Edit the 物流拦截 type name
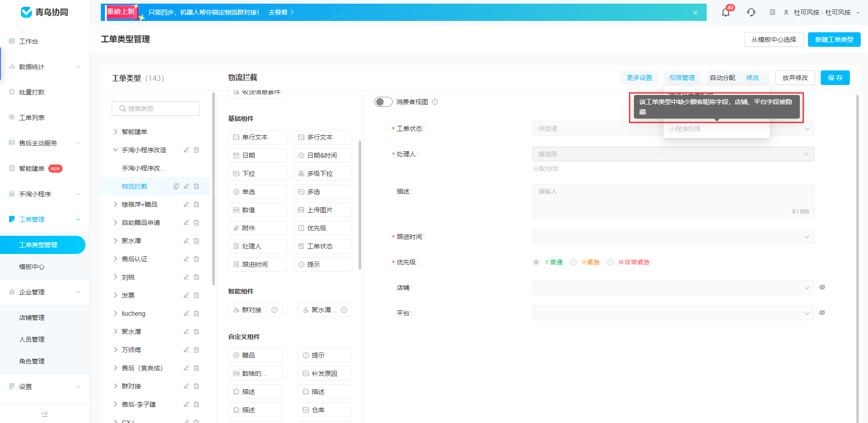This screenshot has width=868, height=423. pyautogui.click(x=186, y=186)
